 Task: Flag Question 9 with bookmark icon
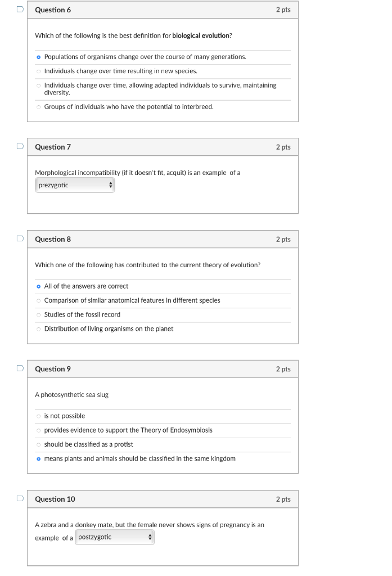[x=20, y=368]
